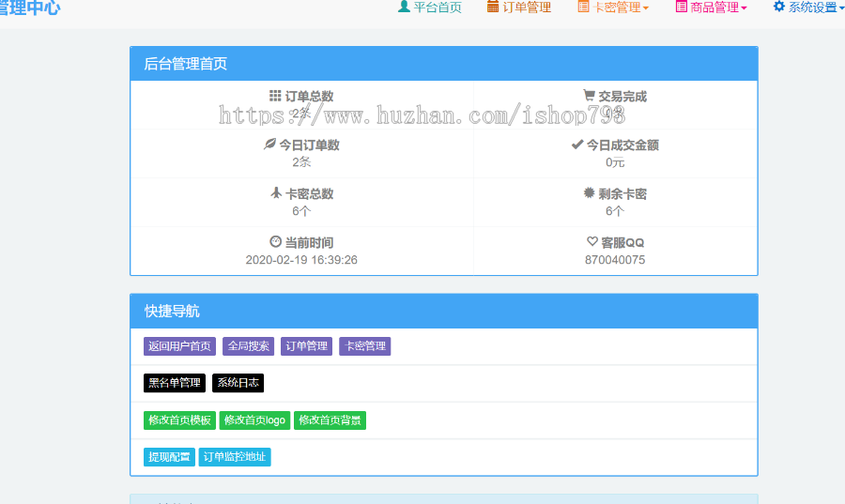Click the gear icon beside 系统设置
This screenshot has height=504, width=845.
coord(778,7)
